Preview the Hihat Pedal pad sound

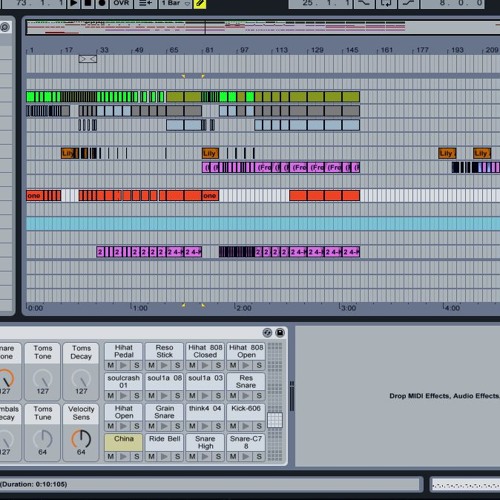click(124, 365)
